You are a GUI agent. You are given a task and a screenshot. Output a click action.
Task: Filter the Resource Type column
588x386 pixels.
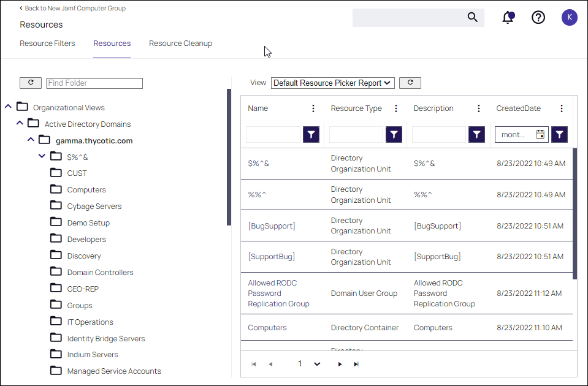[x=393, y=134]
